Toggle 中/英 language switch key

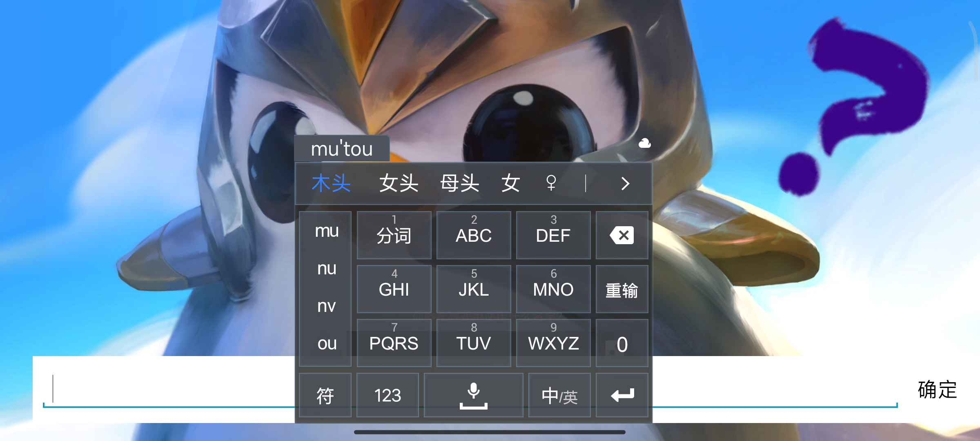[559, 395]
